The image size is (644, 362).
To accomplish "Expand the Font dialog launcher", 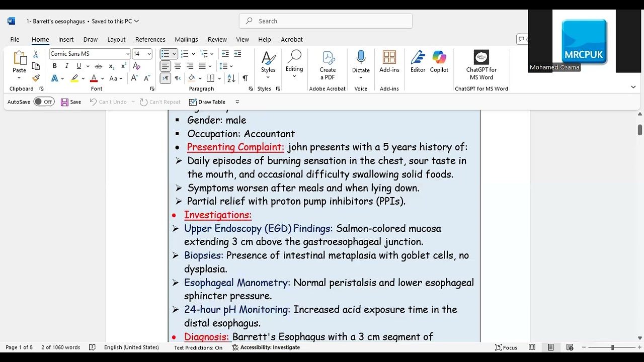I will [152, 88].
